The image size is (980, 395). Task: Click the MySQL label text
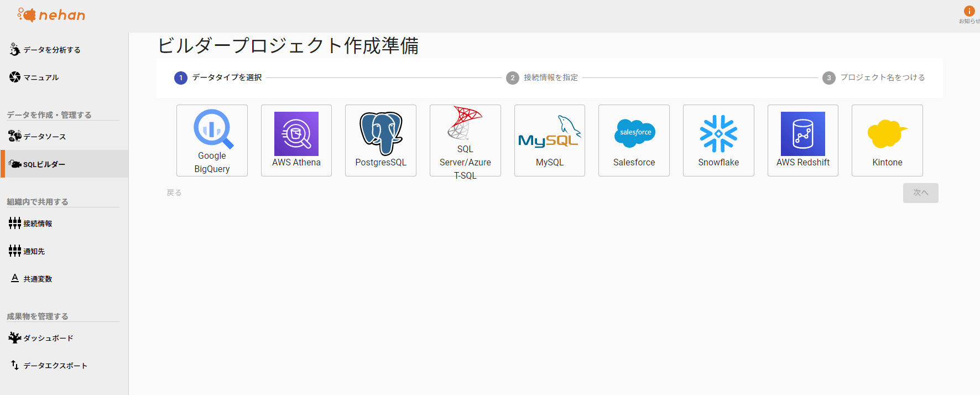[550, 162]
